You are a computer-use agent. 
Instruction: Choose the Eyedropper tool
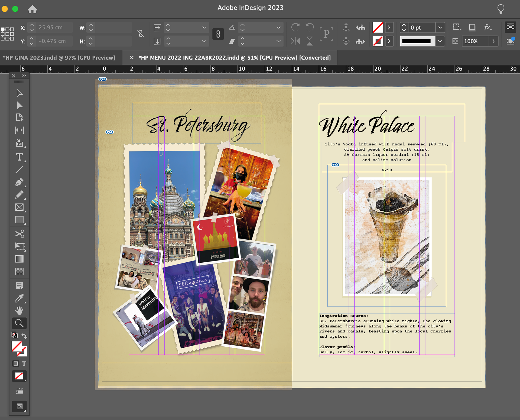tap(19, 298)
